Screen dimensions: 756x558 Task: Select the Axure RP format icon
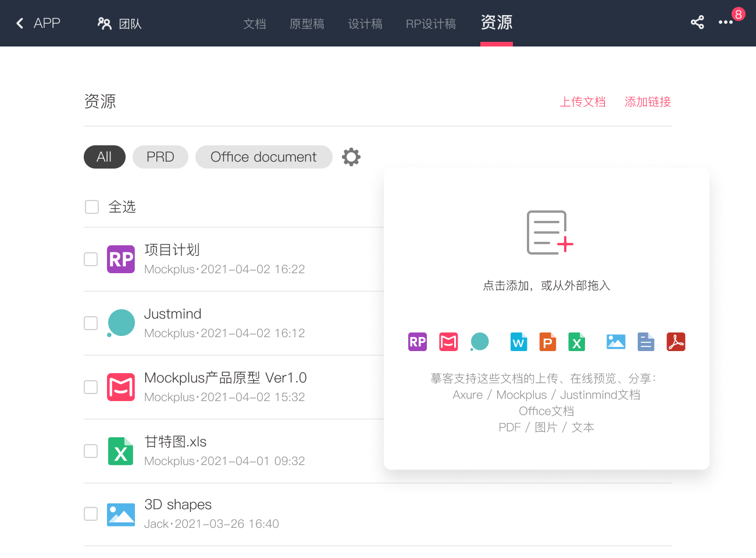[417, 342]
